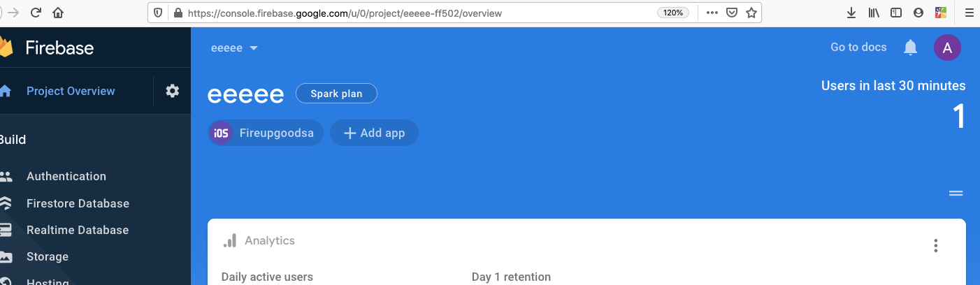The height and width of the screenshot is (285, 980).
Task: Click the Realtime Database icon
Action: click(6, 230)
